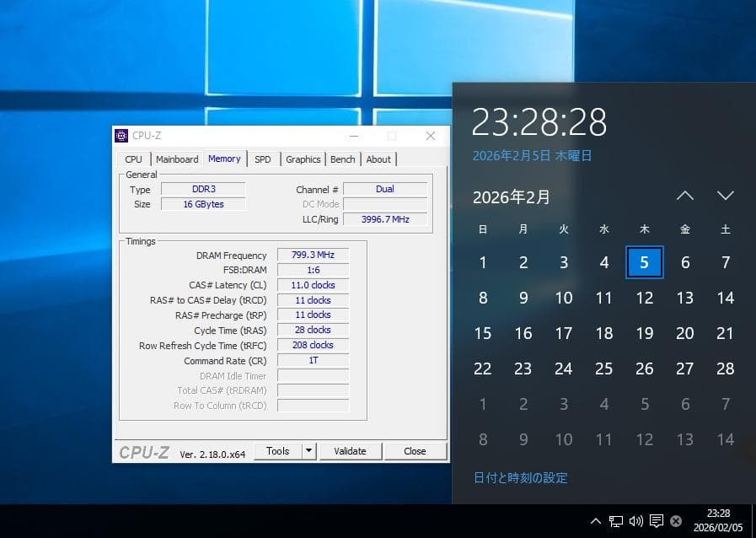Screen dimensions: 756x538
Task: Open the Bench tab
Action: [342, 159]
